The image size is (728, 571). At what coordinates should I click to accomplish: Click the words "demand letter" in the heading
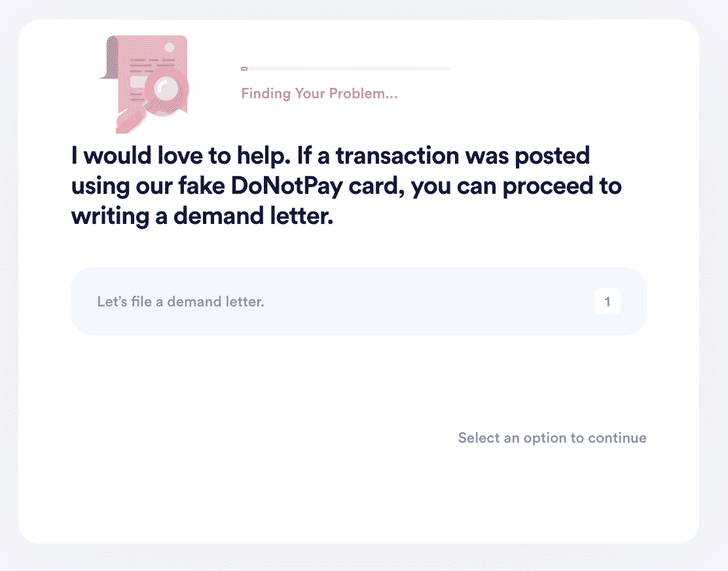point(253,216)
